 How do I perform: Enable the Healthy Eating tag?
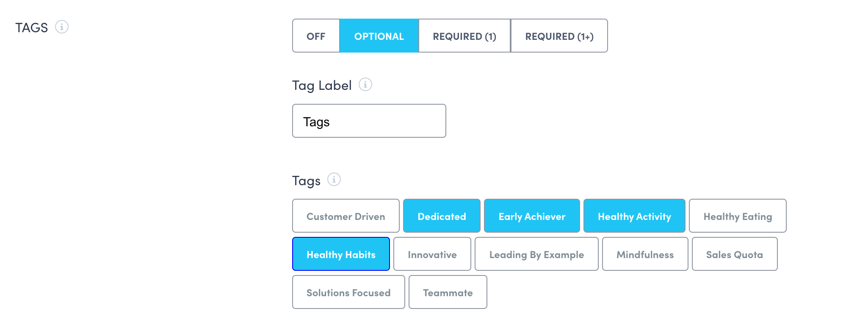tap(738, 216)
